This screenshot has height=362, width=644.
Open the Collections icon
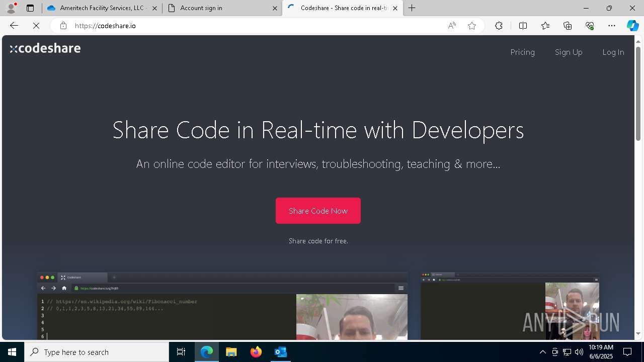pos(568,26)
